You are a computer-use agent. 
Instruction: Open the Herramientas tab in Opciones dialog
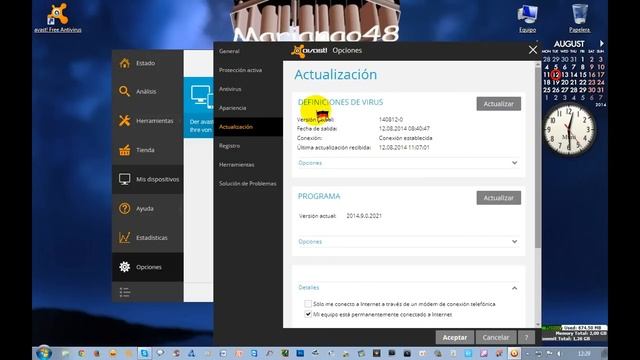[x=236, y=164]
